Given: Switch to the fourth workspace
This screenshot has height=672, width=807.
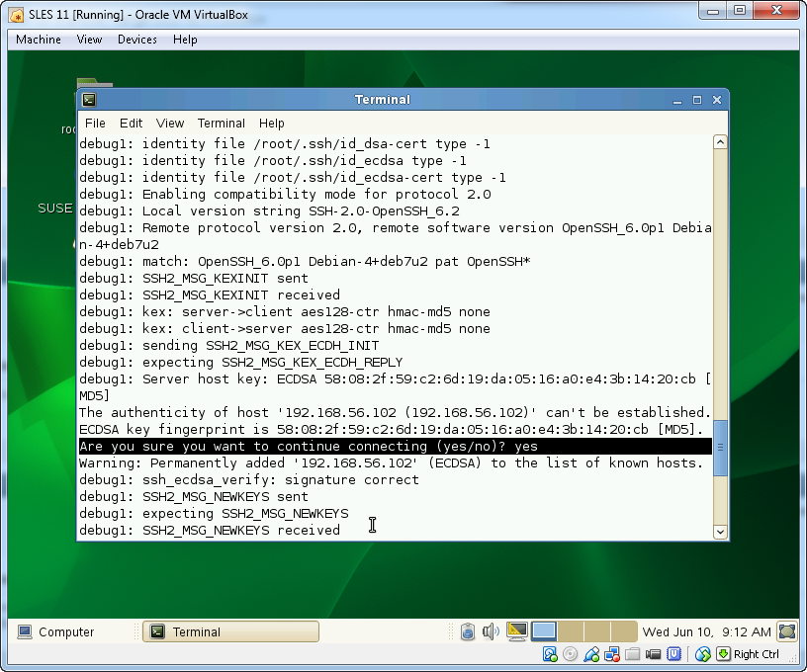Looking at the screenshot, I should pyautogui.click(x=624, y=631).
